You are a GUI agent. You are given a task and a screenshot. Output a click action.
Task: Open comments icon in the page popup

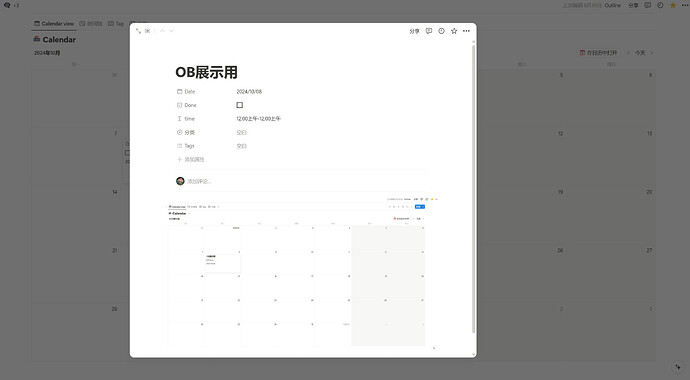pos(429,31)
